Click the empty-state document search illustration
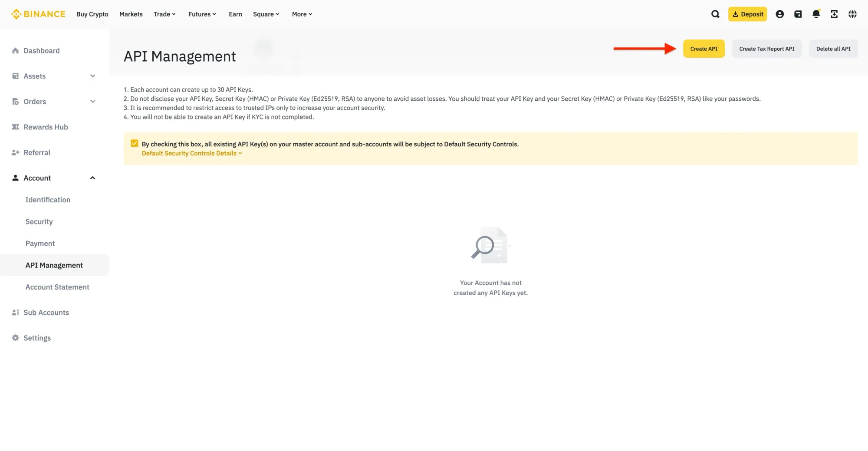The width and height of the screenshot is (868, 451). (490, 245)
